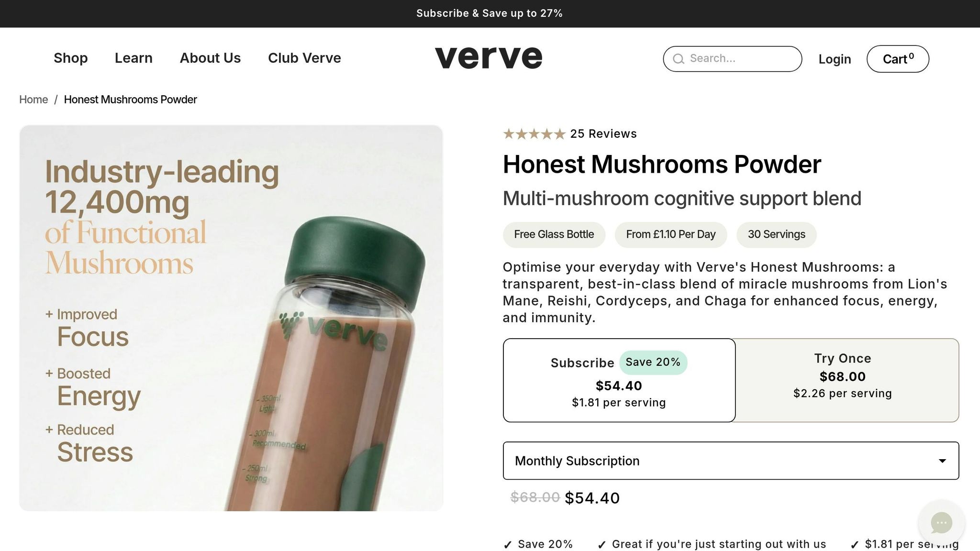Click the Verve logo to go home

pos(489,57)
